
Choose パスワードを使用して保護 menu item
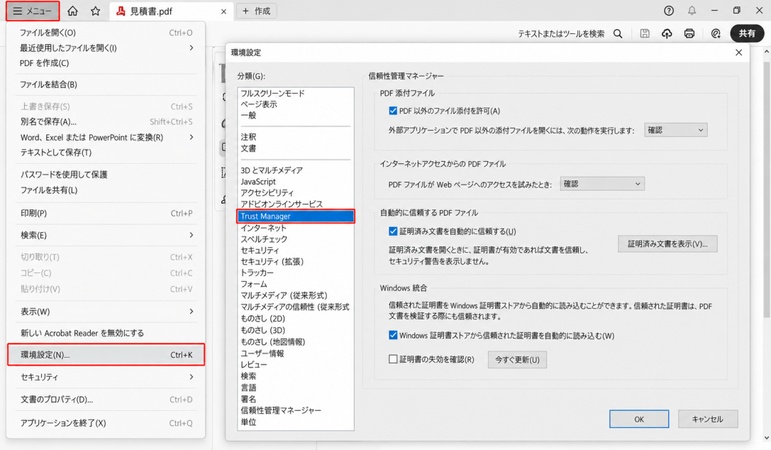106,174
